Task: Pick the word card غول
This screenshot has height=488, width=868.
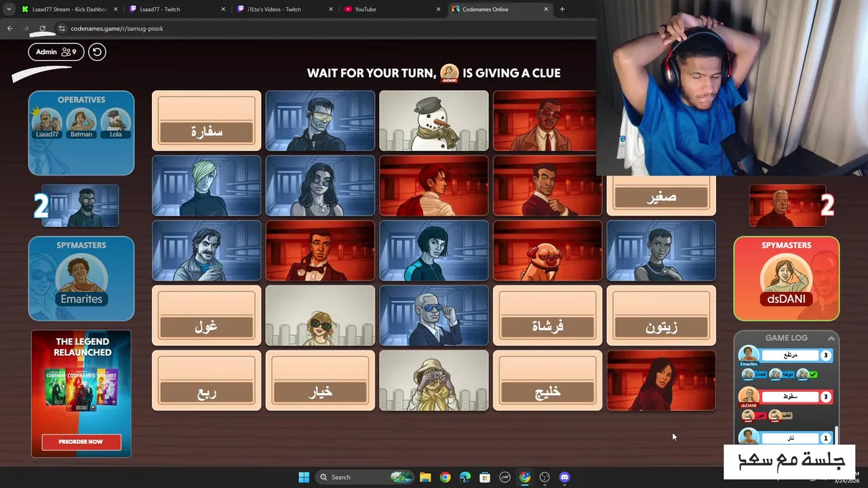Action: tap(207, 316)
